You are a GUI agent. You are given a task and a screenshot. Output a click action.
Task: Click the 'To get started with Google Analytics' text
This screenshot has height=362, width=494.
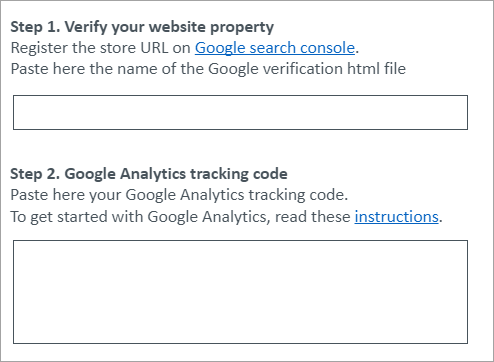[139, 217]
